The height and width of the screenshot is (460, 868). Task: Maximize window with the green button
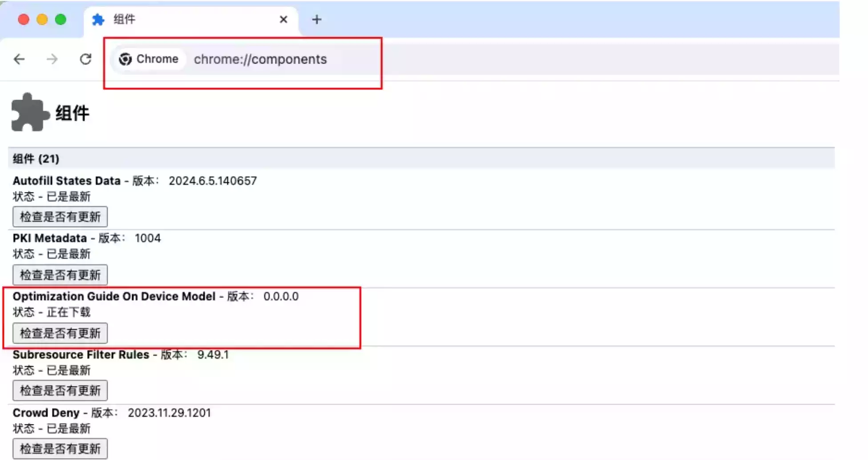pos(61,20)
